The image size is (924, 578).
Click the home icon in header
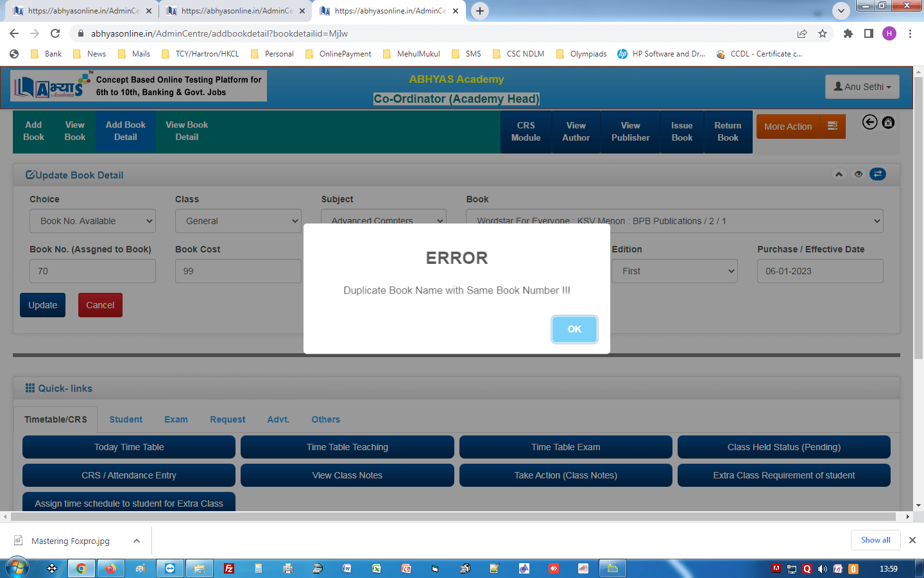pyautogui.click(x=888, y=123)
